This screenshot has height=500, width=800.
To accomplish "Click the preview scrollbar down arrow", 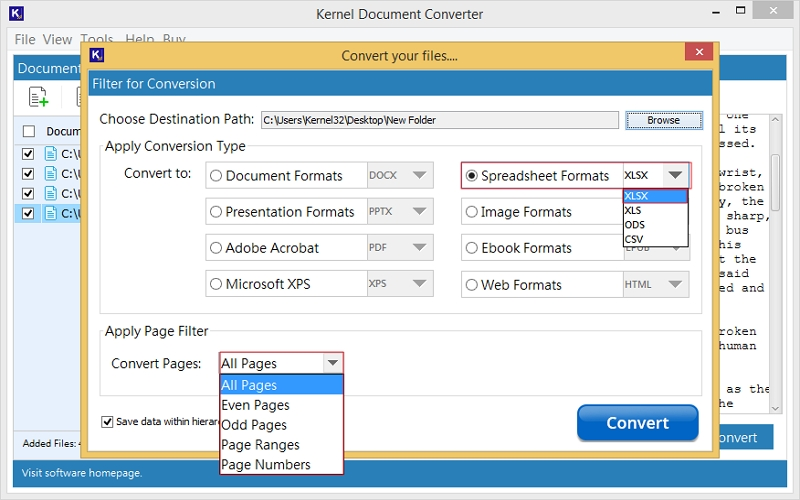I will 775,408.
